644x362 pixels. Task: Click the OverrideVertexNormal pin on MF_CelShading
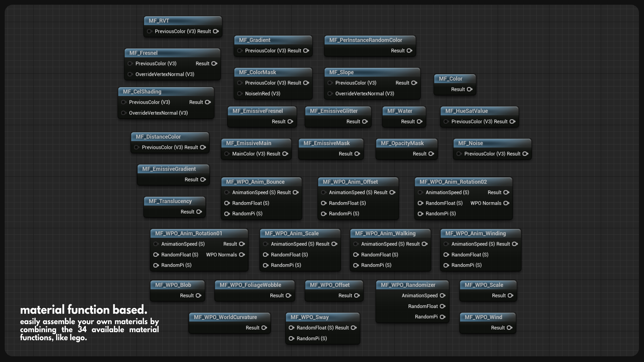coord(124,113)
